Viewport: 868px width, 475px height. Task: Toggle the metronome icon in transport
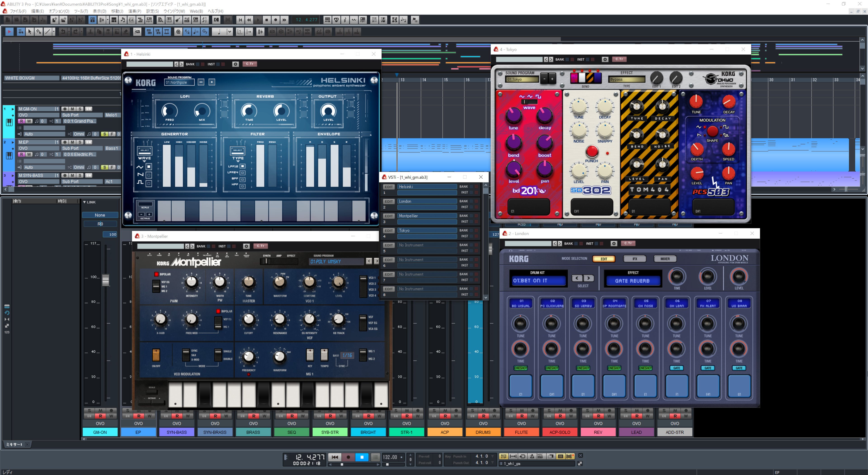click(532, 456)
